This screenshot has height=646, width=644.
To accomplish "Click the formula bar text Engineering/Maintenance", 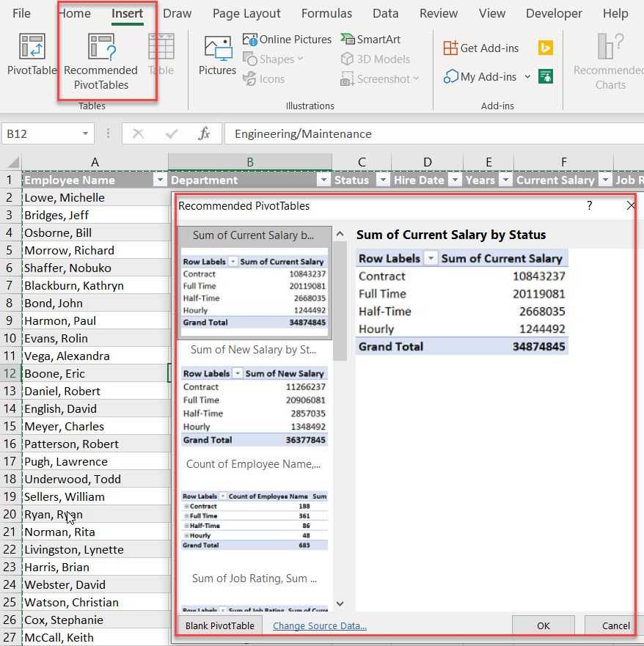I will [x=303, y=134].
